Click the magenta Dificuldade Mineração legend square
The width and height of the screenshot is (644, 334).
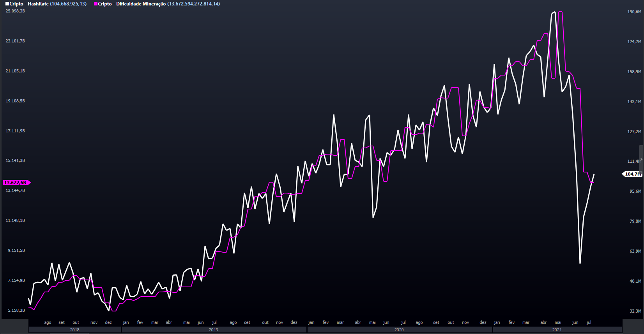click(96, 4)
